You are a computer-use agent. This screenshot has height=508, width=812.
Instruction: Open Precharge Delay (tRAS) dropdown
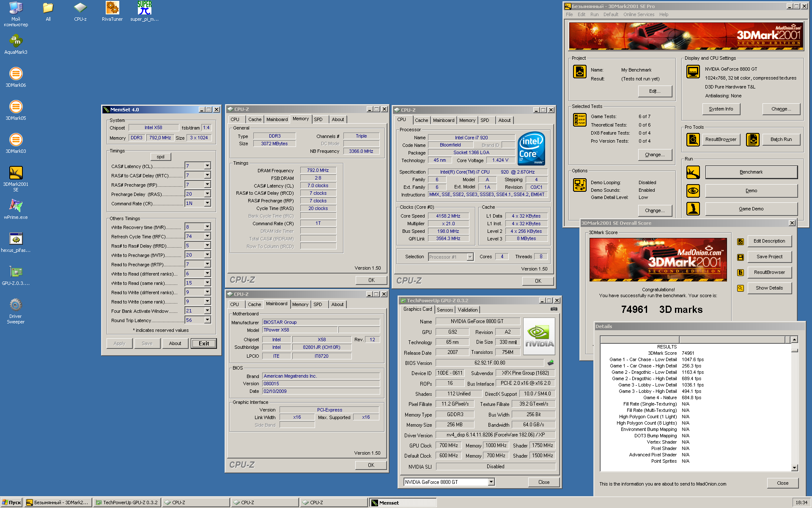[207, 194]
